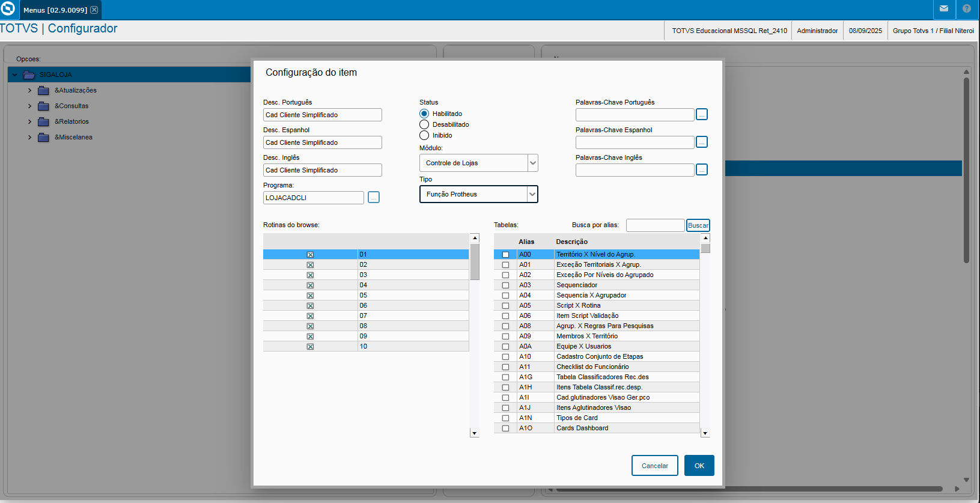Viewport: 980px width, 503px height.
Task: Click the Desc. Inglês input field
Action: [x=323, y=170]
